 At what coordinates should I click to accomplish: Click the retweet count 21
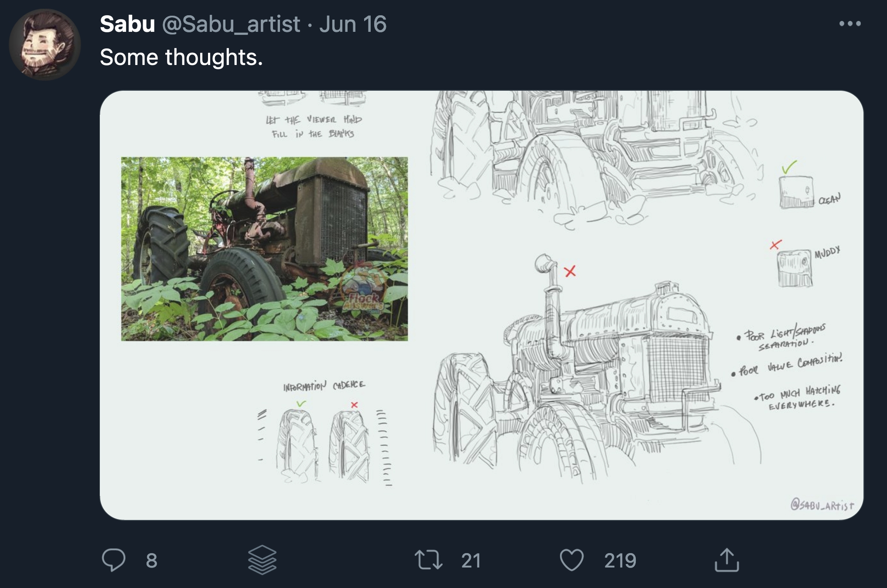pyautogui.click(x=471, y=561)
